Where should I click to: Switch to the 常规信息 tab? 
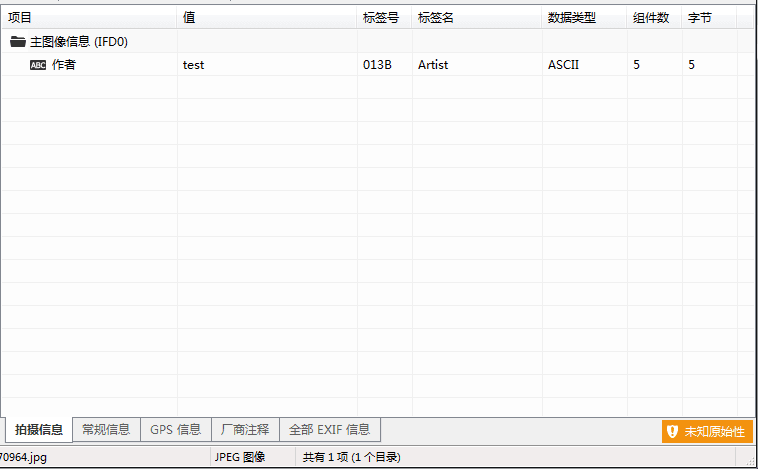point(106,429)
